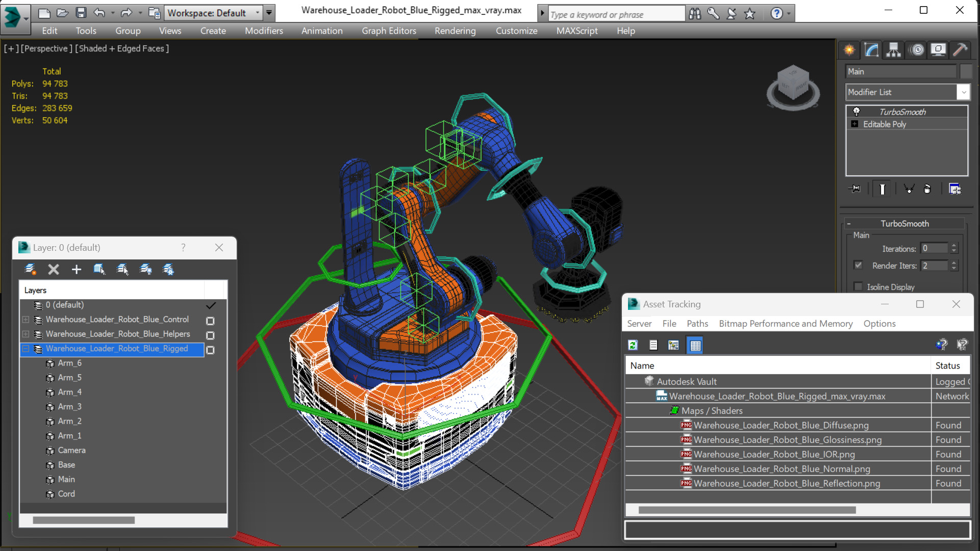Viewport: 980px width, 551px height.
Task: Switch Asset Tracking to table view icon
Action: click(x=695, y=345)
